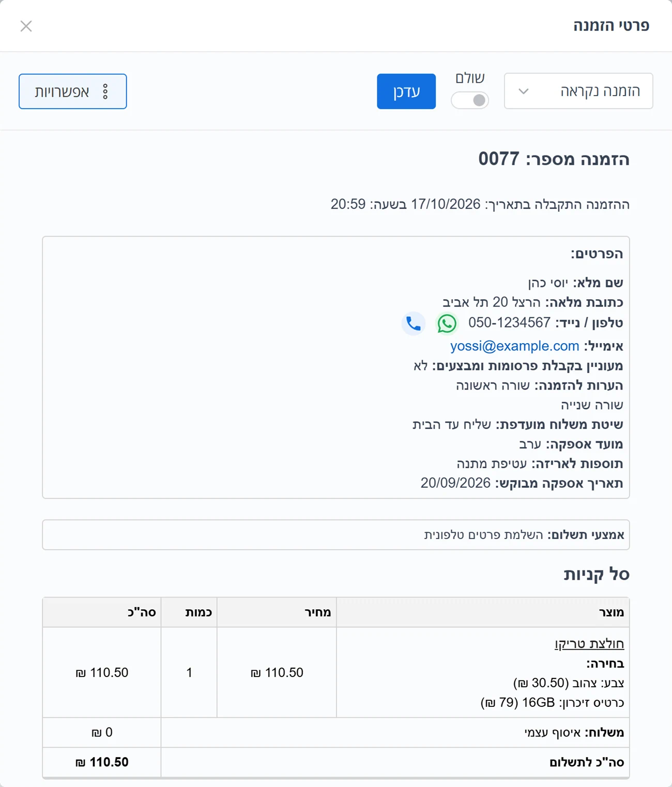Open WhatsApp chat for 050-1234567

(x=447, y=323)
